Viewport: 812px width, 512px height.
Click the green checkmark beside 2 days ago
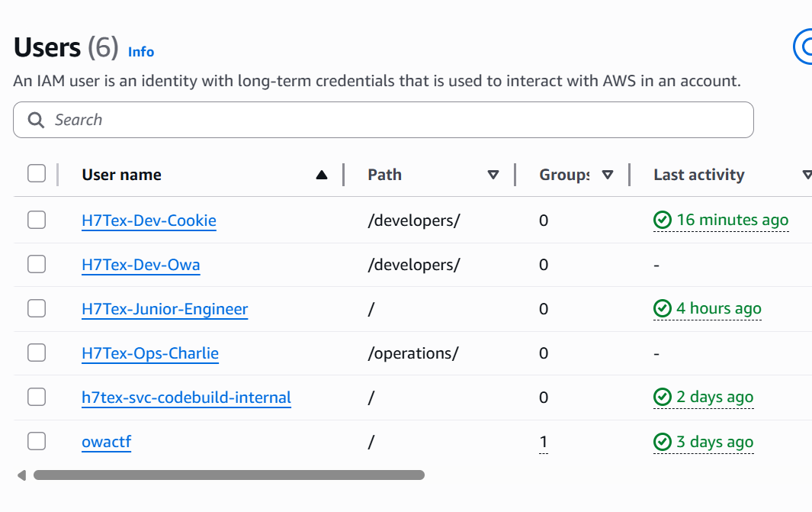tap(662, 398)
